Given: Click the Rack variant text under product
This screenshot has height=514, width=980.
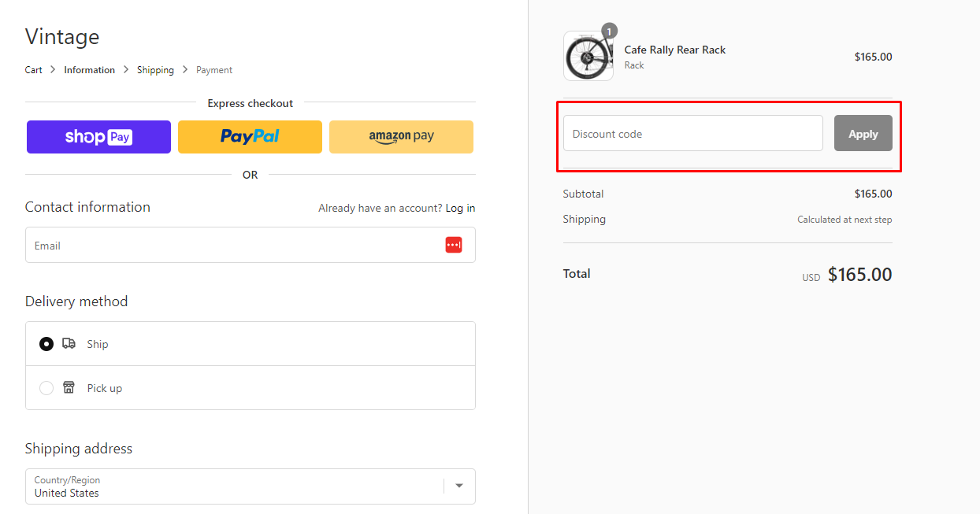Looking at the screenshot, I should coord(634,65).
